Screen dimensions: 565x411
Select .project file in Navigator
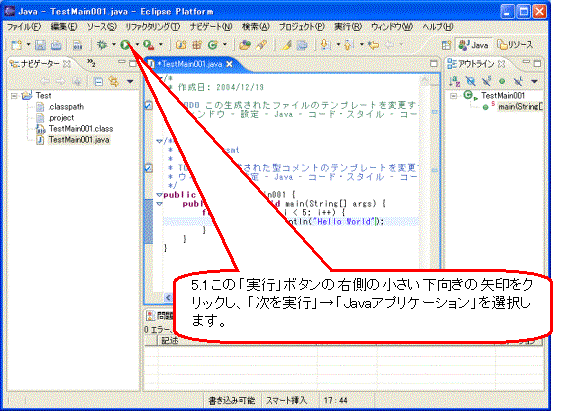(61, 118)
